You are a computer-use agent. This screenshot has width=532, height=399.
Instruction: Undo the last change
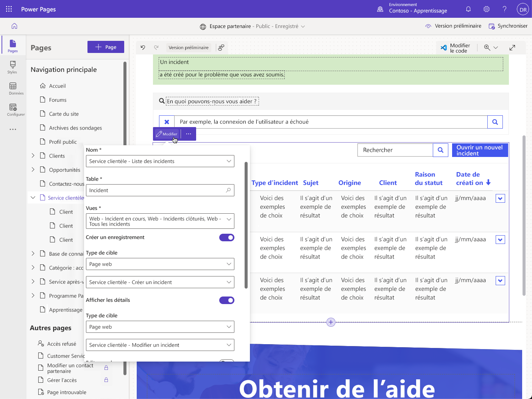143,47
